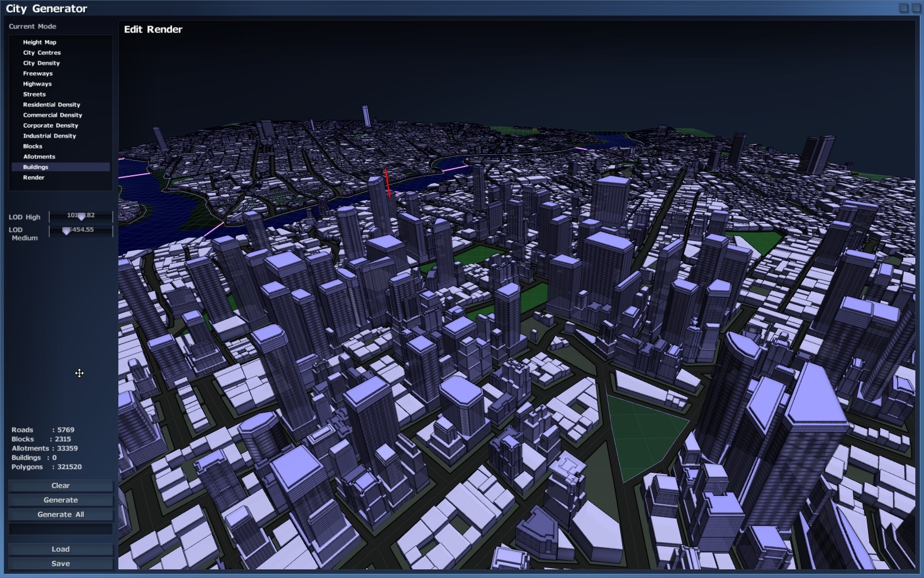Save the current city
The width and height of the screenshot is (924, 578).
61,564
